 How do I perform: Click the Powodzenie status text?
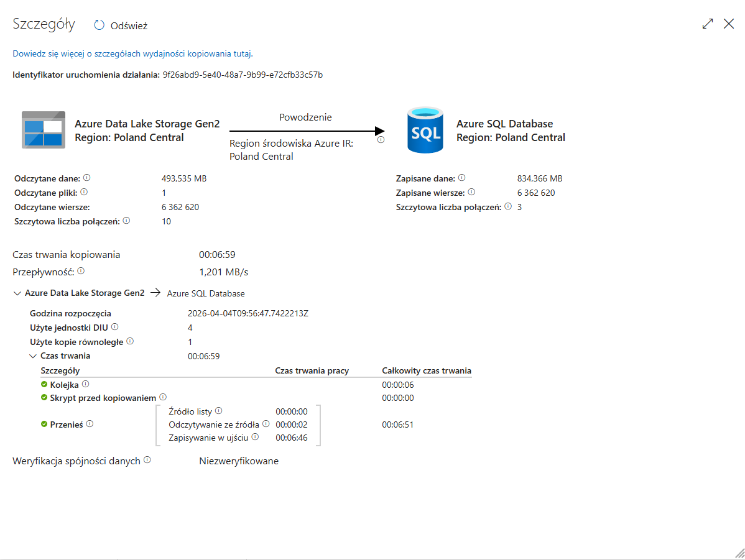pyautogui.click(x=305, y=117)
